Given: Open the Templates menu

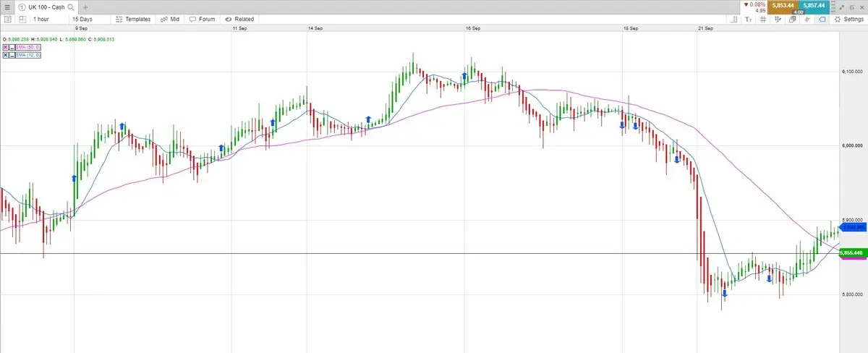Looking at the screenshot, I should [x=133, y=19].
